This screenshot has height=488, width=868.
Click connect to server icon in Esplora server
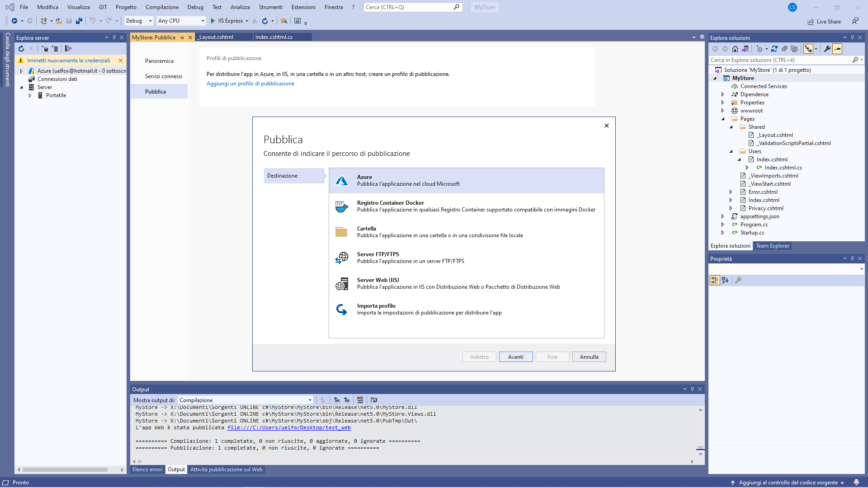[x=55, y=48]
